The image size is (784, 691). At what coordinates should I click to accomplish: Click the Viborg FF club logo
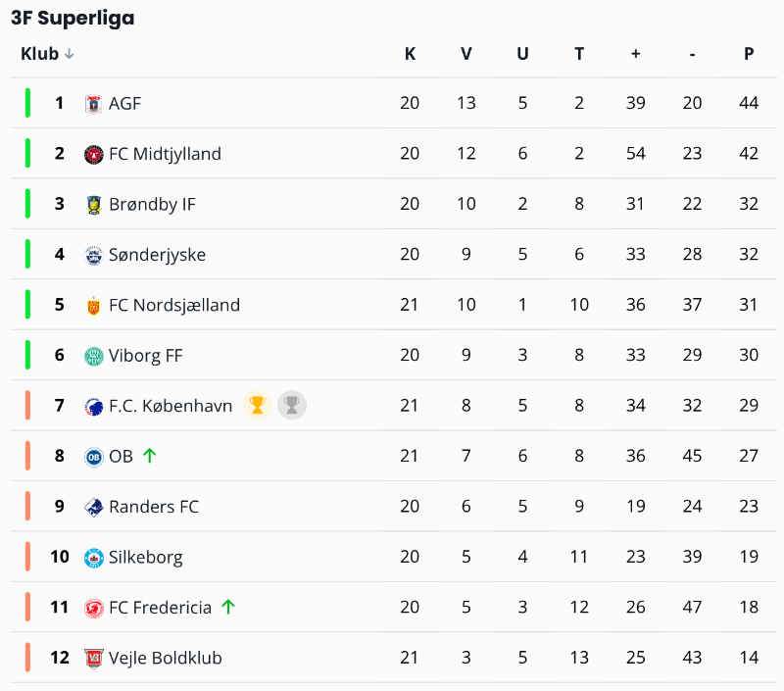coord(93,356)
